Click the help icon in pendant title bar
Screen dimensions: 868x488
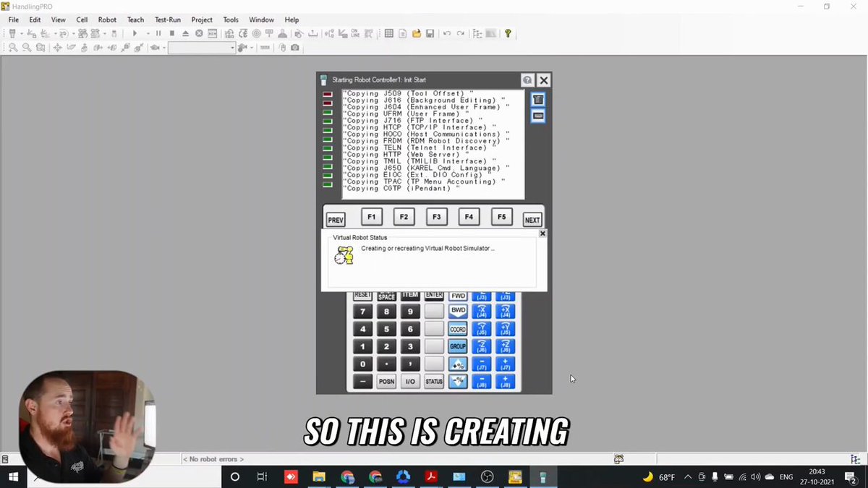(527, 80)
